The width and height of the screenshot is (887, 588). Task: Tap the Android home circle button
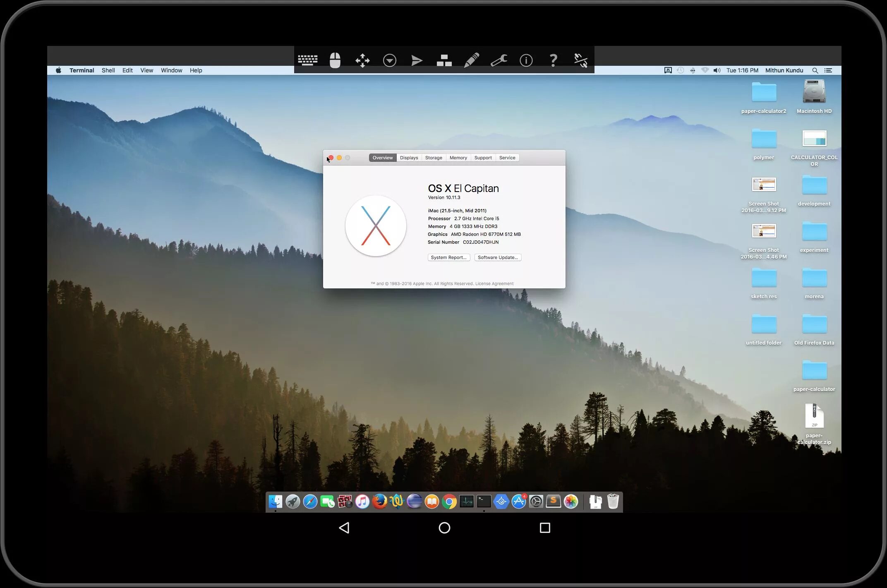click(444, 528)
